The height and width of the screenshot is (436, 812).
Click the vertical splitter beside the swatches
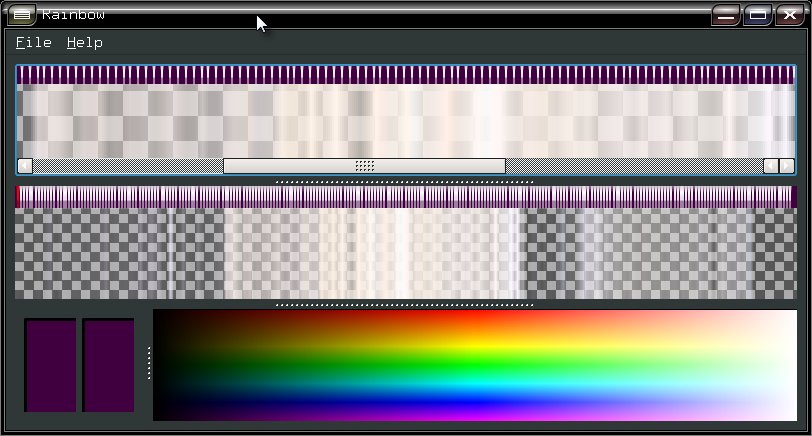point(149,363)
